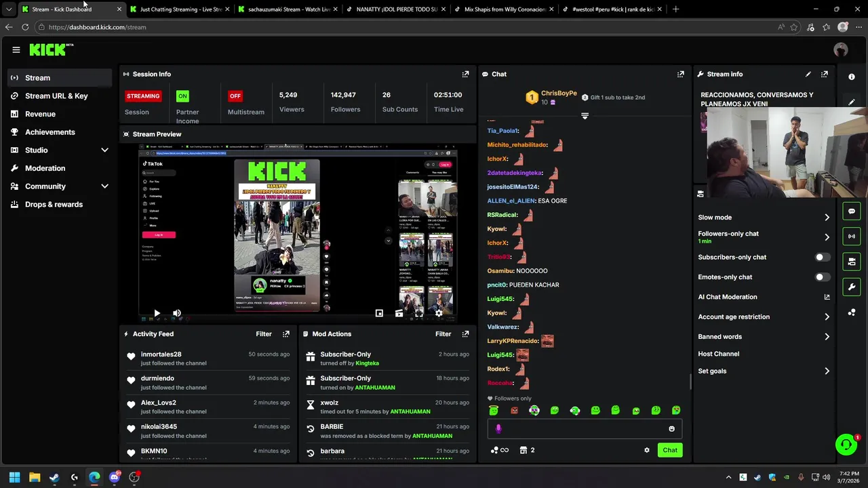The width and height of the screenshot is (868, 488).
Task: Open Set goals chevron
Action: [827, 371]
